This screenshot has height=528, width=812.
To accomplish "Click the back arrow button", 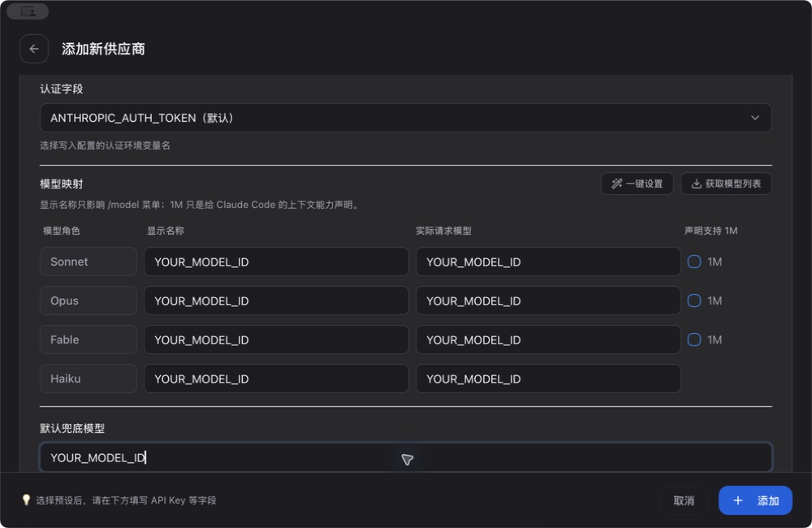I will 34,49.
